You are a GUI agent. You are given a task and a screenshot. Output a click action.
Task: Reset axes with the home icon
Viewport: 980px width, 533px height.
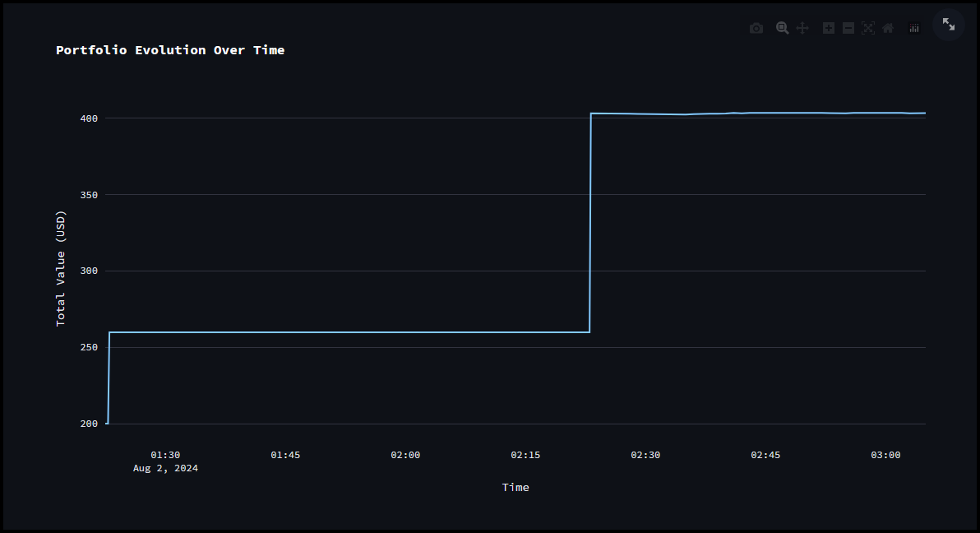click(x=888, y=28)
